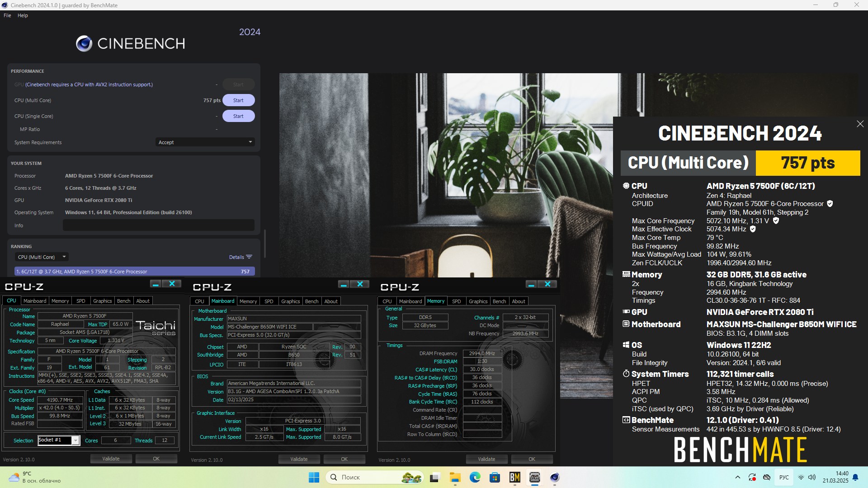The height and width of the screenshot is (488, 868).
Task: Click the Info input field
Action: (x=158, y=225)
